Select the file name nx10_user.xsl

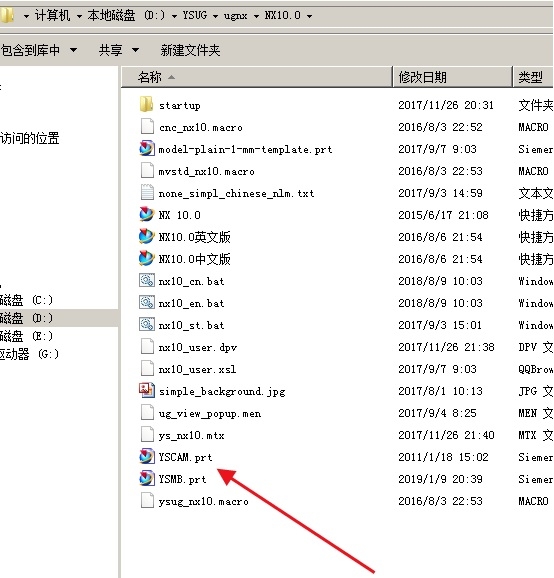tap(197, 369)
